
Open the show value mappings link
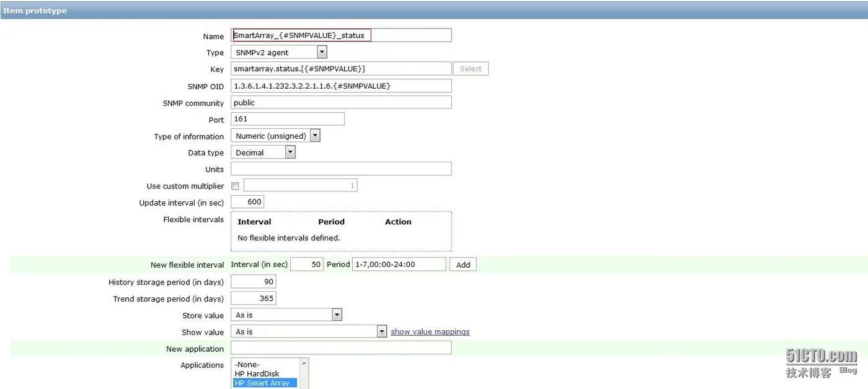[430, 332]
